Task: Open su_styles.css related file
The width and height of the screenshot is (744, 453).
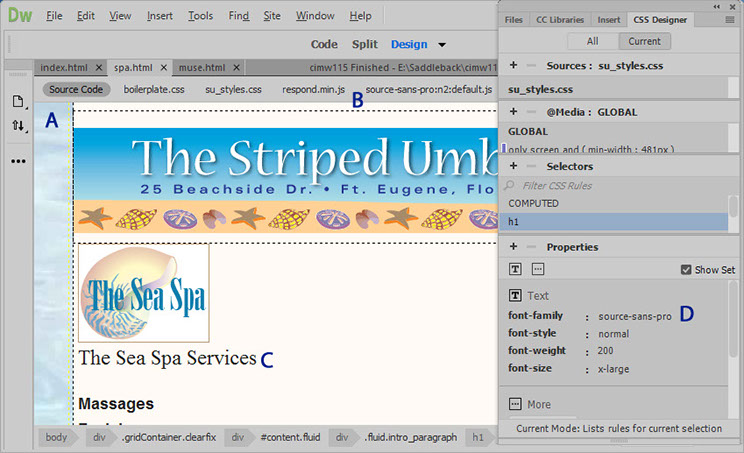Action: click(233, 90)
